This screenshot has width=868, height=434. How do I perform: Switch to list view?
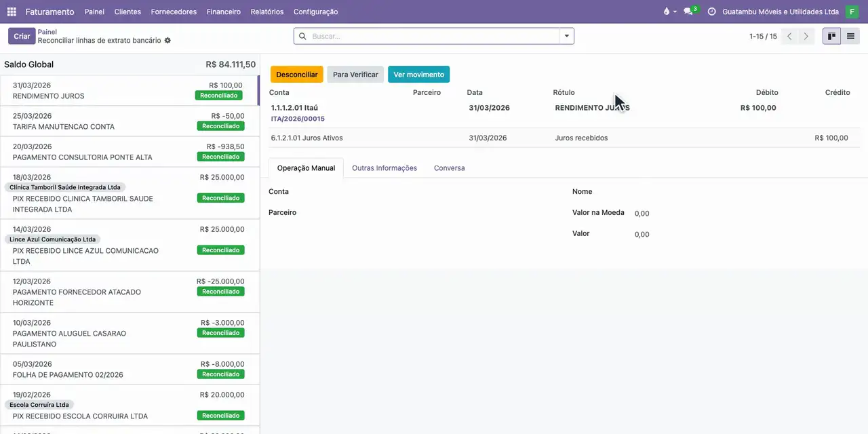[x=850, y=36]
